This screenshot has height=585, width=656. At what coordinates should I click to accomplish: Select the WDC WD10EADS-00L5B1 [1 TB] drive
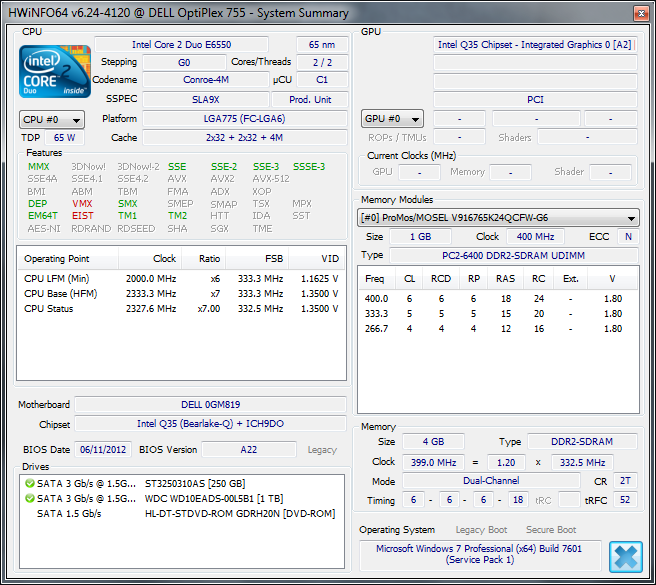pos(182,498)
